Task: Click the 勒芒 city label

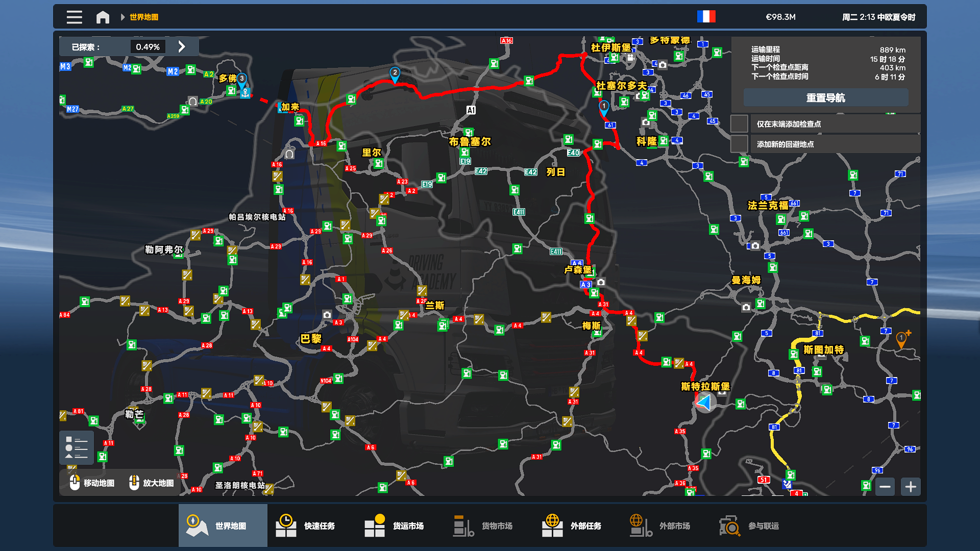Action: tap(135, 414)
